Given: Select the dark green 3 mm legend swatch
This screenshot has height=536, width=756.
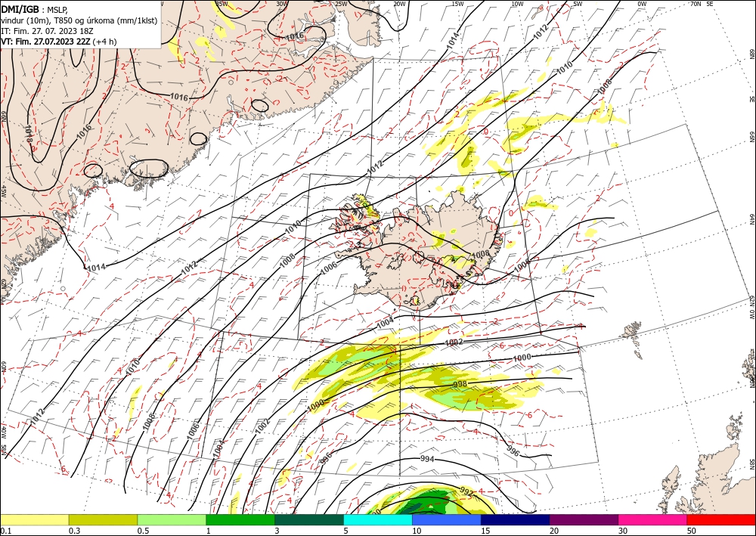Looking at the screenshot, I should pyautogui.click(x=309, y=520).
